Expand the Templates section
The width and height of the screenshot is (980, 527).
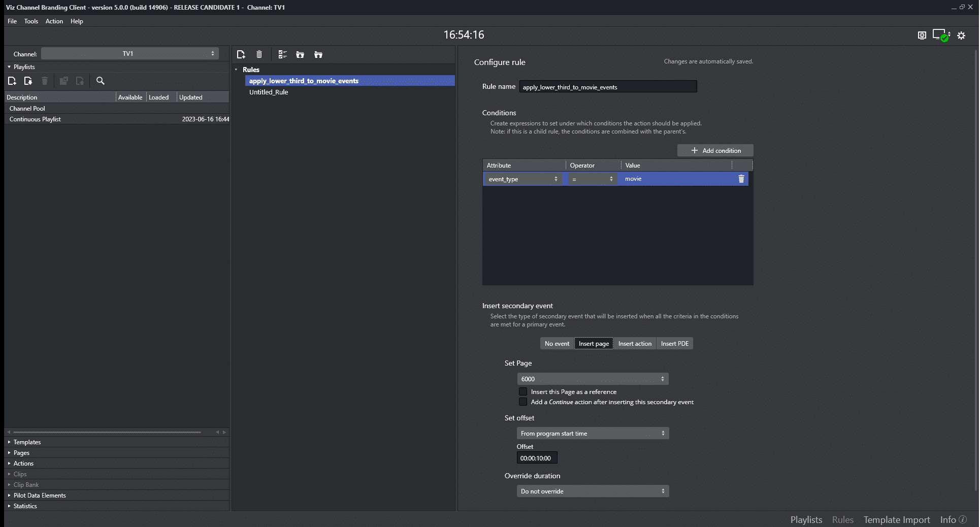point(27,442)
